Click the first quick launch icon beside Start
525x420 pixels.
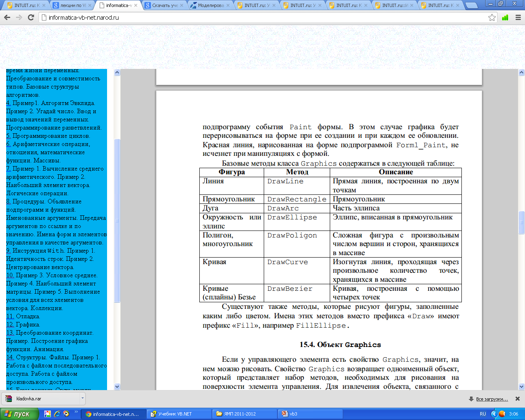pyautogui.click(x=48, y=414)
